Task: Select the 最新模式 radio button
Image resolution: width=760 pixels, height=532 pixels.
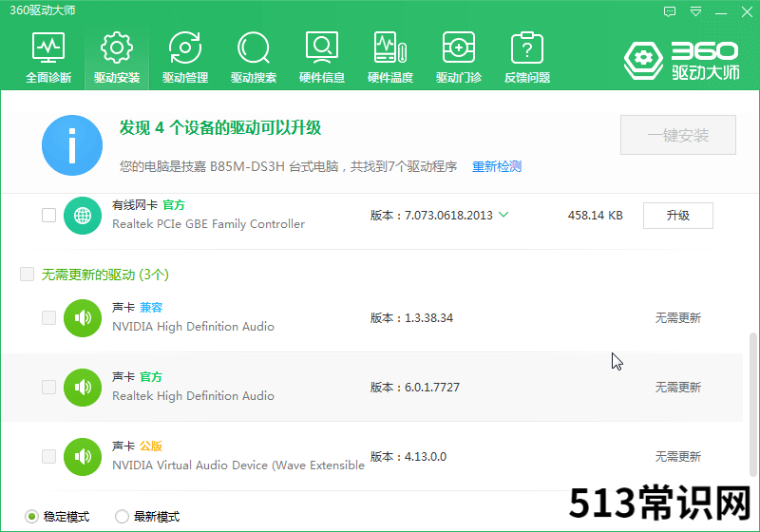Action: pyautogui.click(x=122, y=517)
